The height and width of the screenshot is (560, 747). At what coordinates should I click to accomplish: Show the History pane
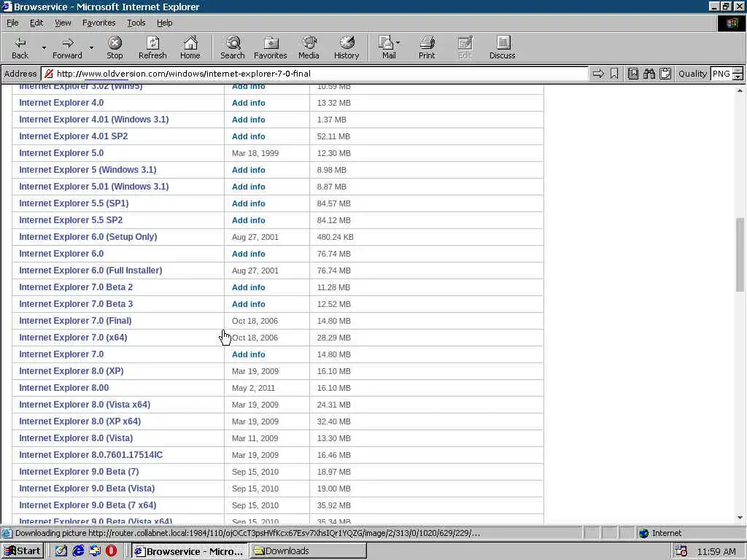(347, 47)
